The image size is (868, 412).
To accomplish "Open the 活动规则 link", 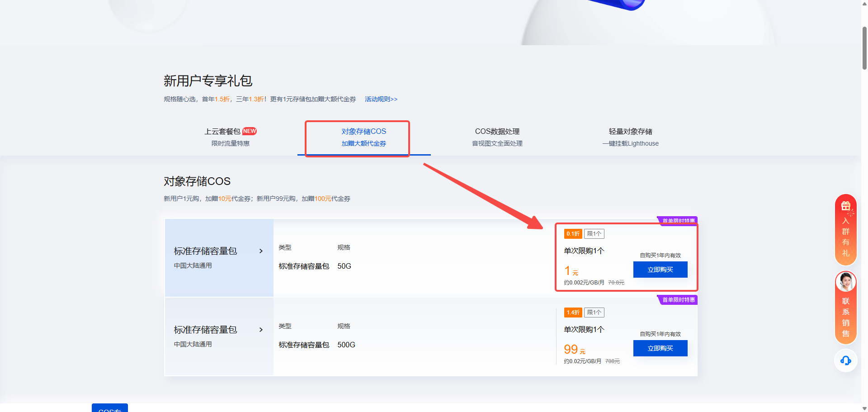I will coord(381,99).
